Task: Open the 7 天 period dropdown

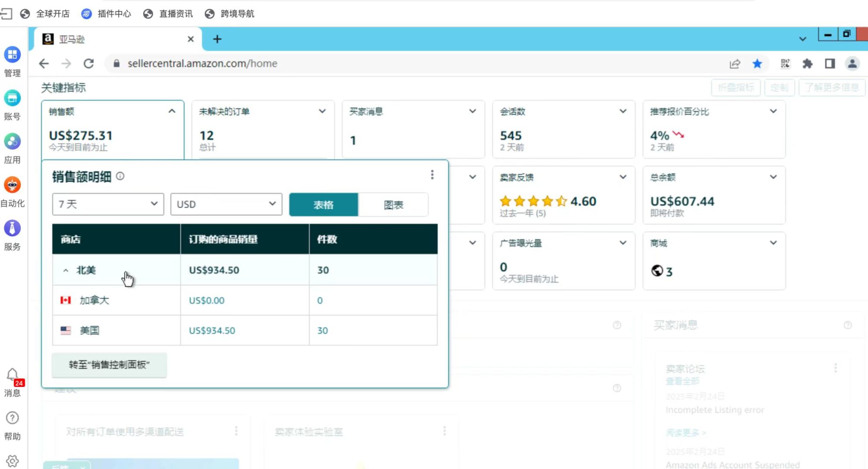Action: [108, 204]
